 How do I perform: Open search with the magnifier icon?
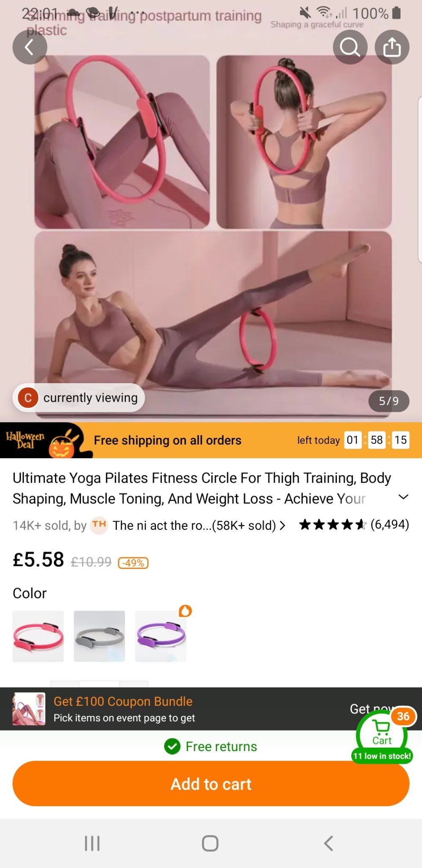350,47
